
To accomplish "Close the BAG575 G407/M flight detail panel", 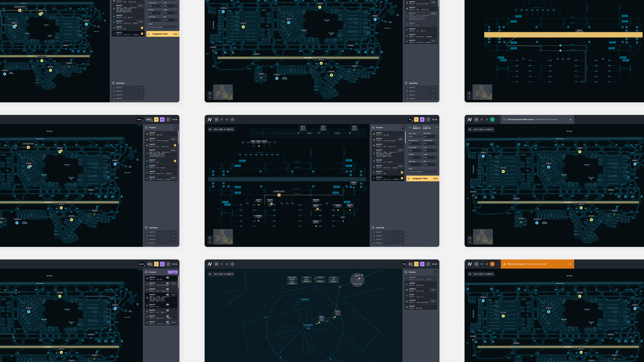I will pos(436,127).
